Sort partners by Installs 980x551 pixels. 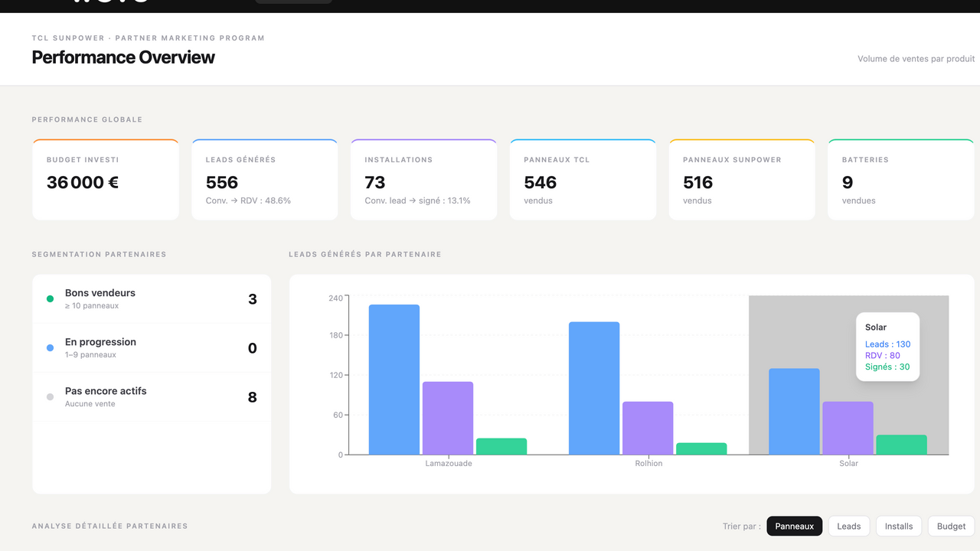(x=899, y=526)
